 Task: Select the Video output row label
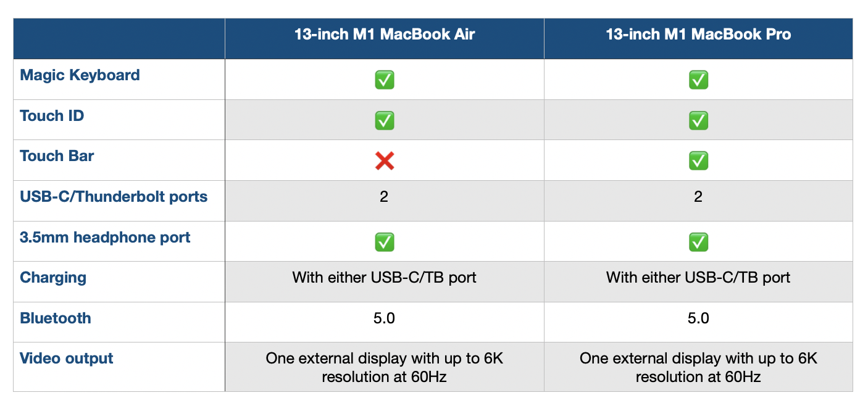[67, 359]
